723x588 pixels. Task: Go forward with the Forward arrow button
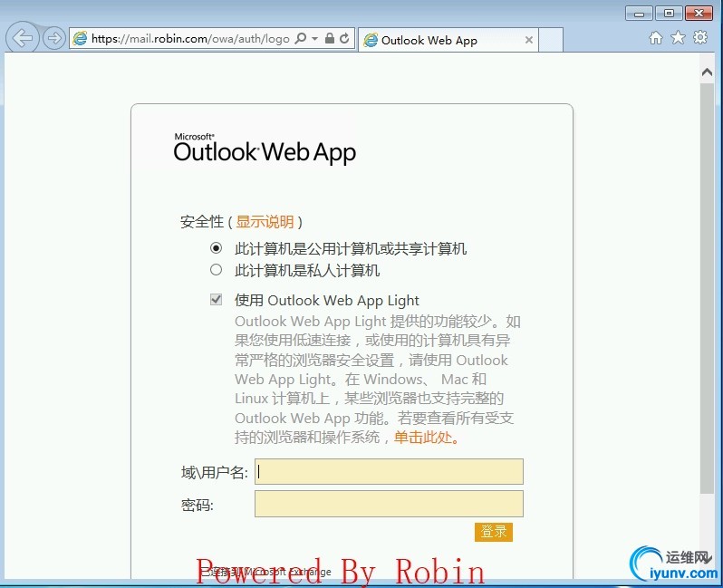(x=54, y=38)
